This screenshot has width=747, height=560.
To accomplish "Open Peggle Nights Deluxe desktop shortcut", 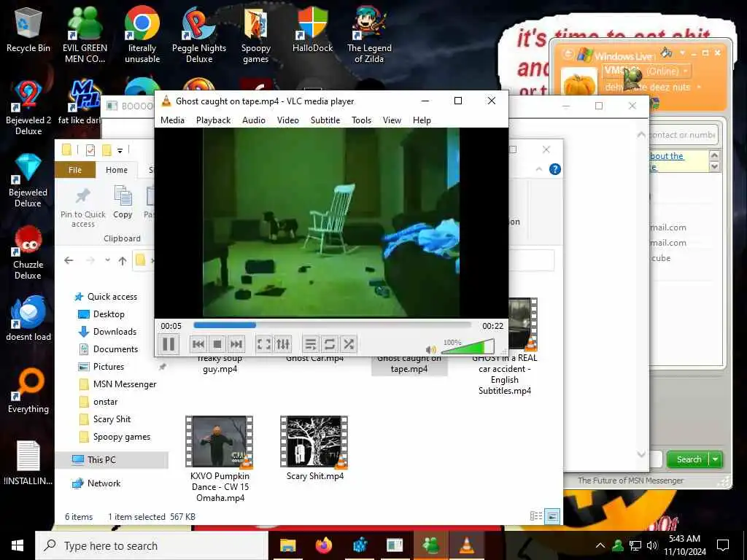I will [x=199, y=34].
